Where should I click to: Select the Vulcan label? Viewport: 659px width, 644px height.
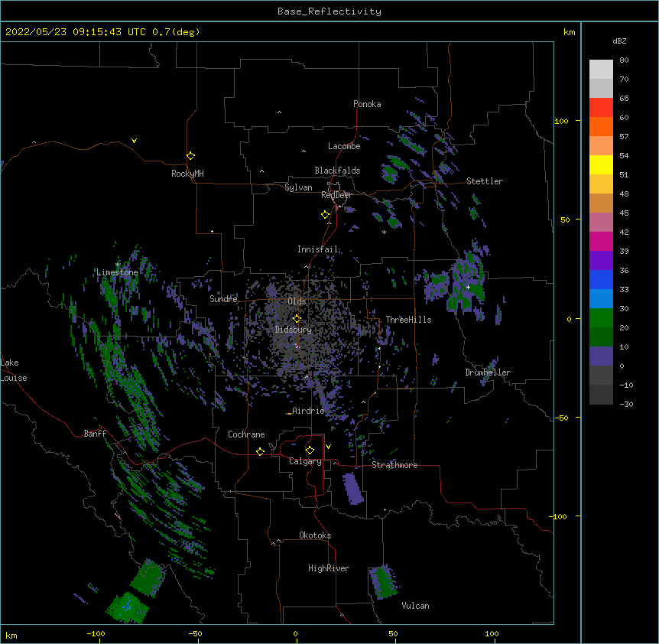point(415,606)
